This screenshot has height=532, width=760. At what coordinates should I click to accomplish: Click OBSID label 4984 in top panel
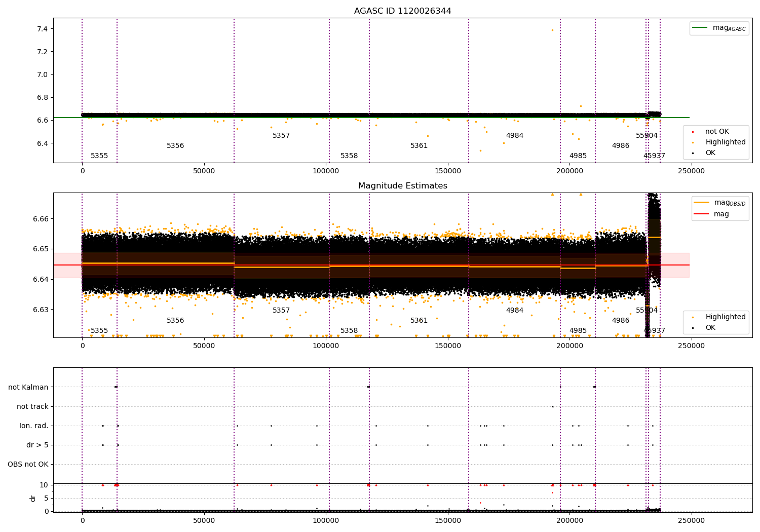[515, 136]
